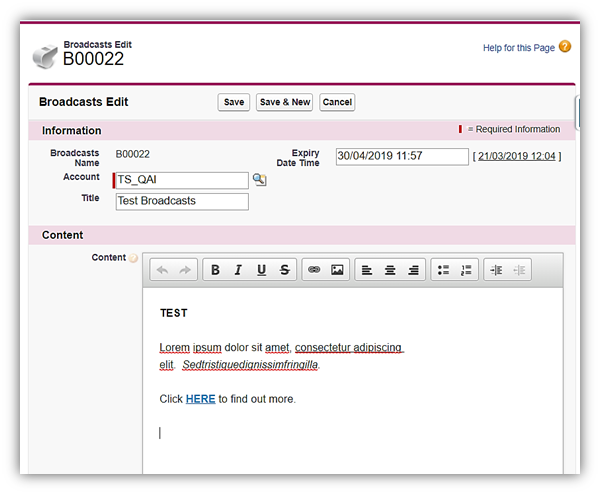The image size is (600, 492).
Task: Open the Account lookup magnifier icon
Action: [259, 180]
